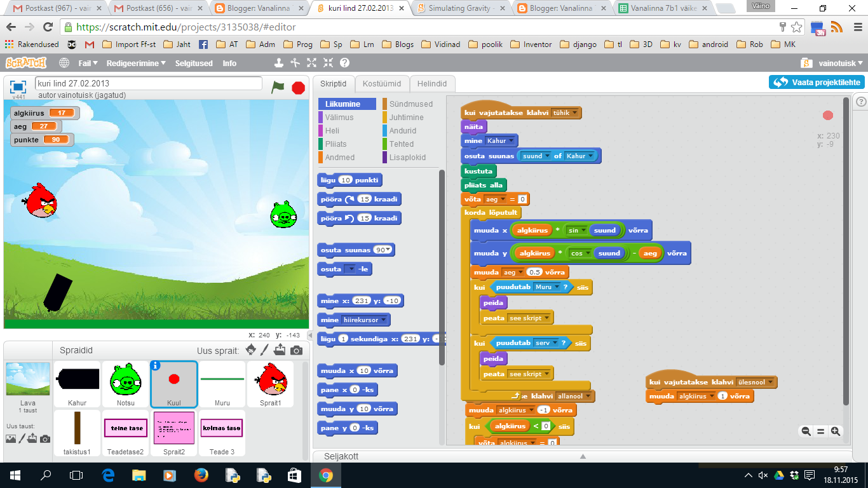Image resolution: width=868 pixels, height=488 pixels.
Task: Create new sprite from camera icon
Action: click(x=296, y=350)
